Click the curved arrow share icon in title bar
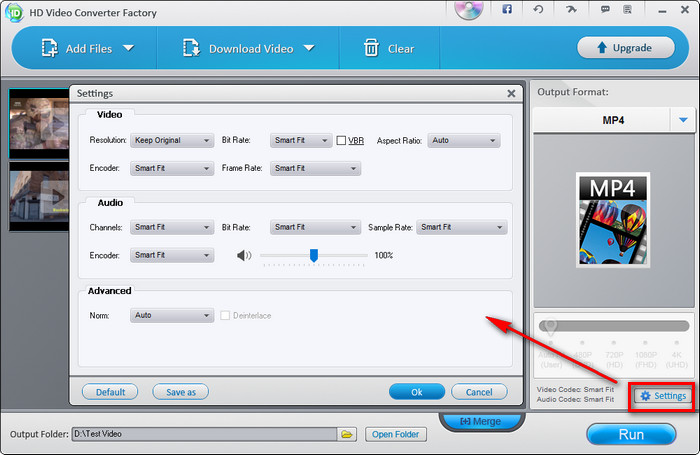Viewport: 700px width, 455px height. click(x=571, y=9)
